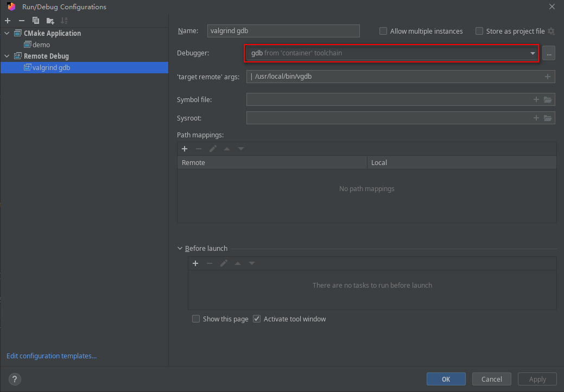Image resolution: width=564 pixels, height=392 pixels.
Task: Click the Apply button
Action: [537, 379]
